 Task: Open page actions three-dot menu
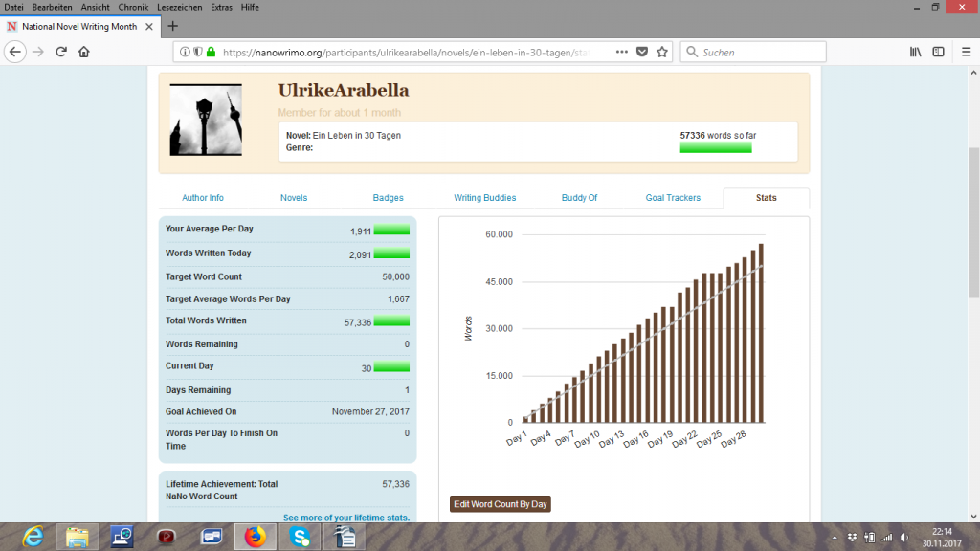[621, 52]
